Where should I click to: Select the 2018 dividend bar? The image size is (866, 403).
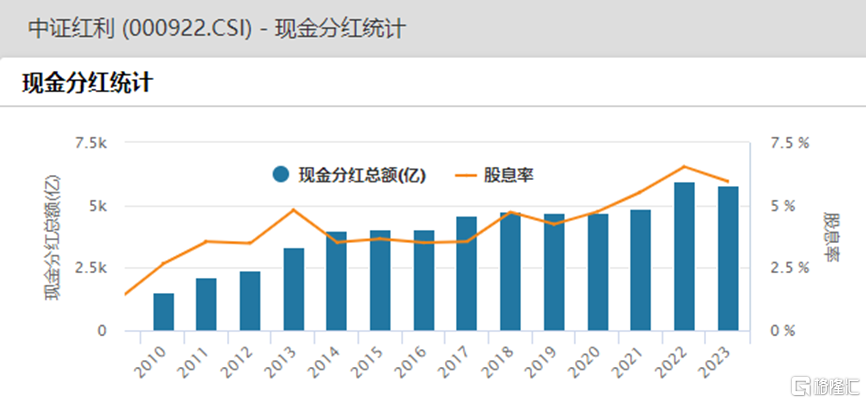(x=511, y=271)
